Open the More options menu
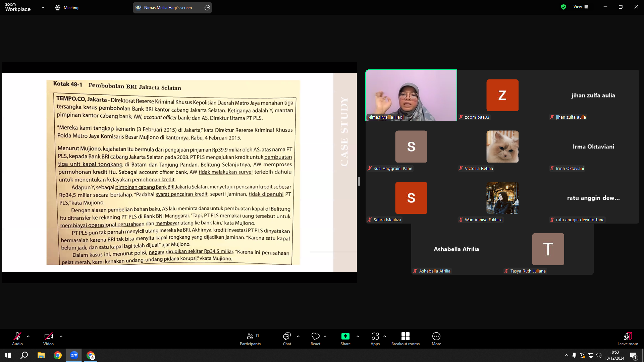Image resolution: width=644 pixels, height=362 pixels. 436,339
